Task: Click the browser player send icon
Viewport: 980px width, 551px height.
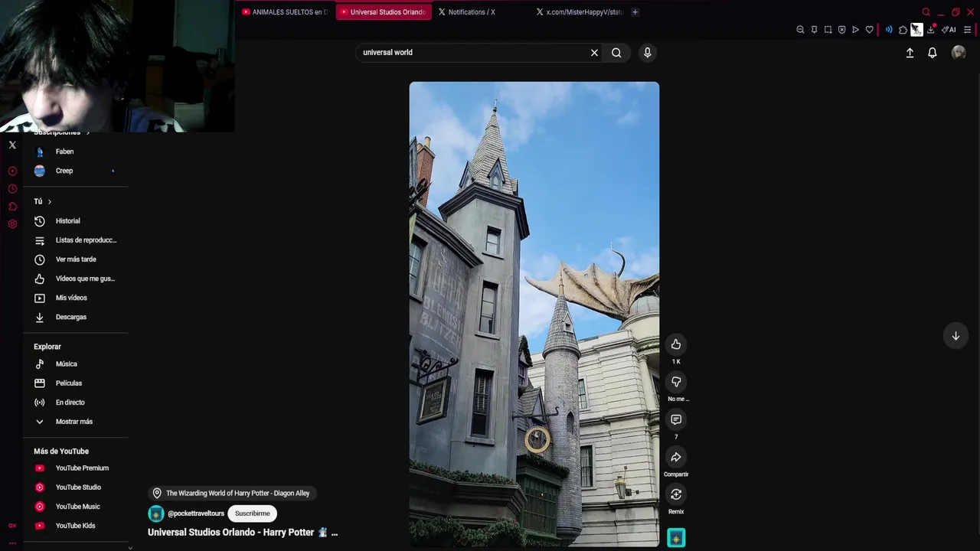Action: tap(855, 30)
